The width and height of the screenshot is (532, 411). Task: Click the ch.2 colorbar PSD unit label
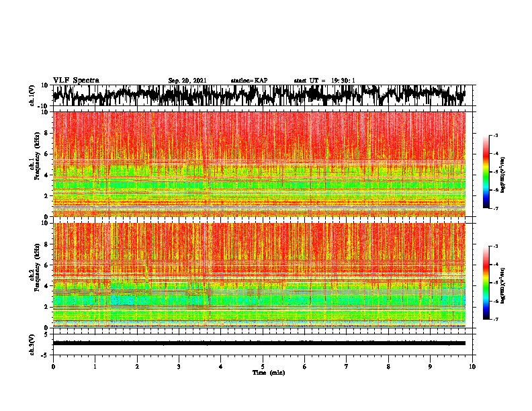tap(502, 286)
